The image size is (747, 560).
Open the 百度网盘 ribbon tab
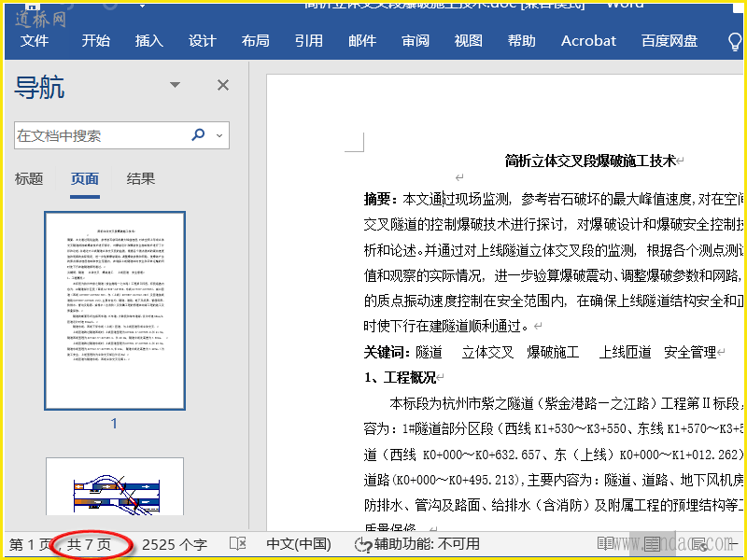(x=669, y=41)
